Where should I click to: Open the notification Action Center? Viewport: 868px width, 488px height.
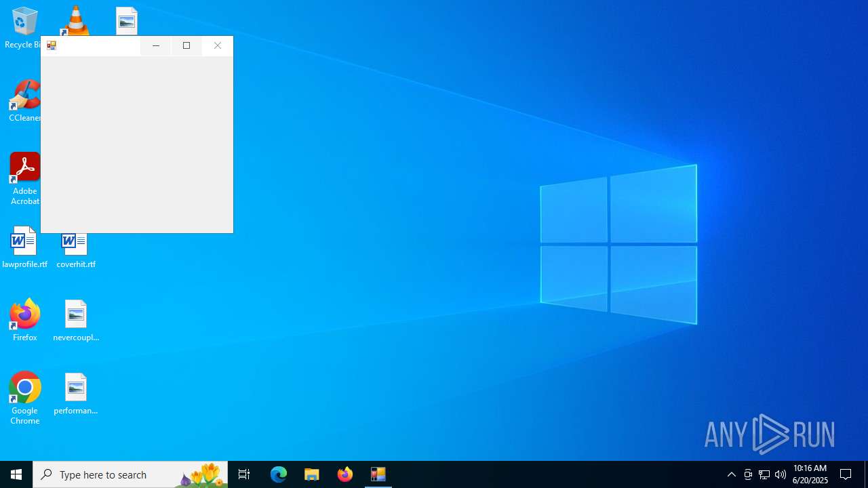click(846, 474)
